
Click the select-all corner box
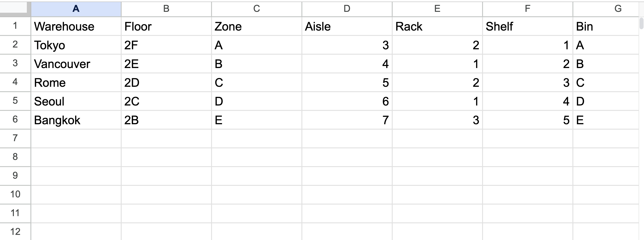15,8
